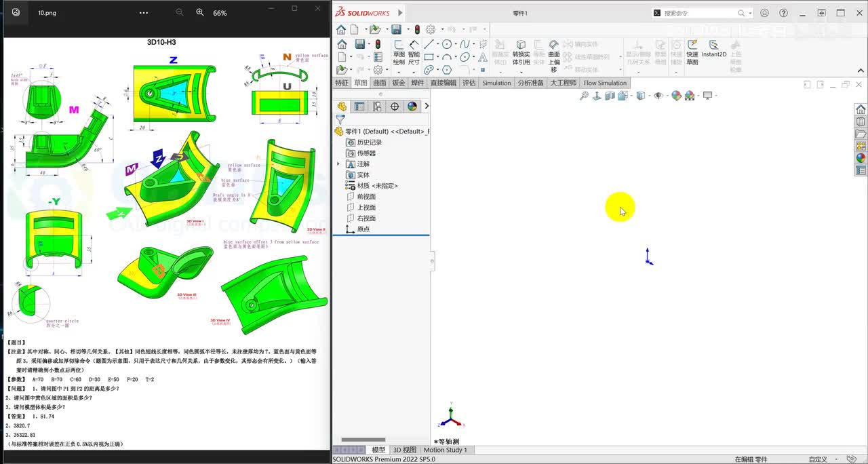The image size is (868, 464).
Task: Switch to the 钣金 (Sheet Metal) tab
Action: coord(399,83)
